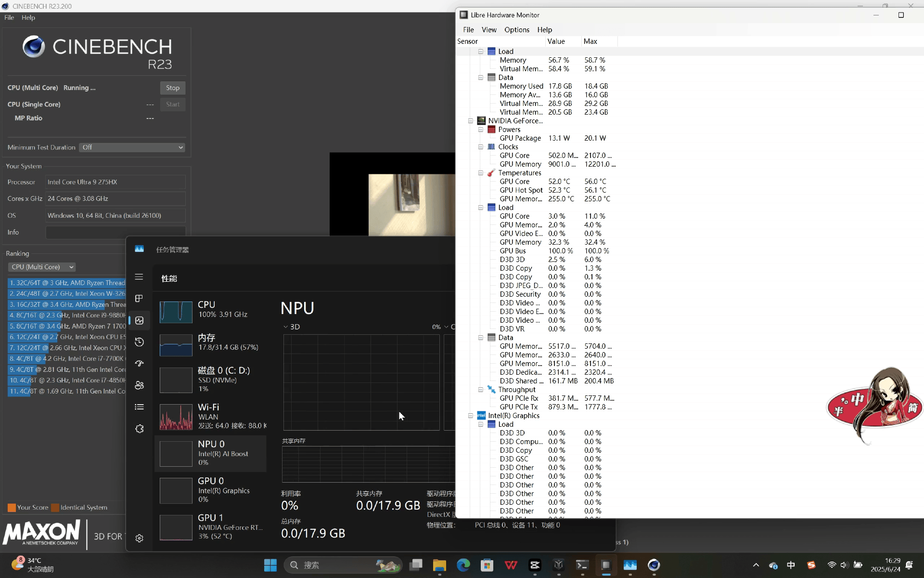The height and width of the screenshot is (578, 924).
Task: Click the Cinebench Info input field
Action: point(115,232)
